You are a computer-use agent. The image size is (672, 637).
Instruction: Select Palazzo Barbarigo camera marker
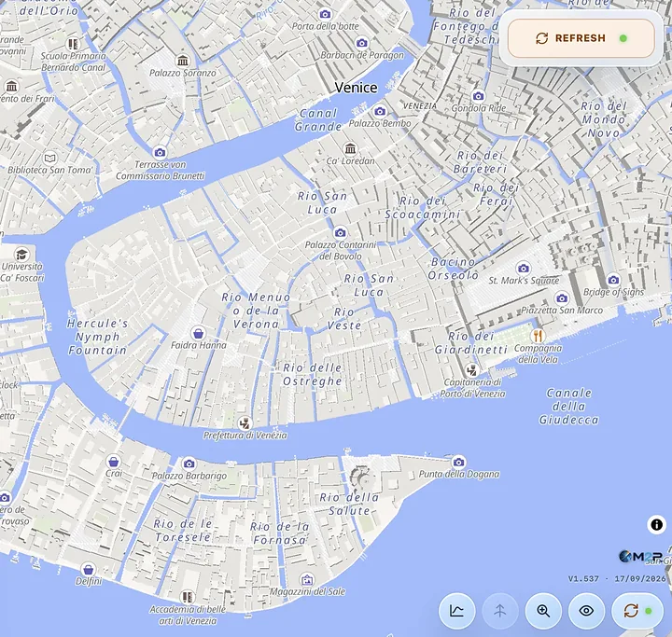189,464
